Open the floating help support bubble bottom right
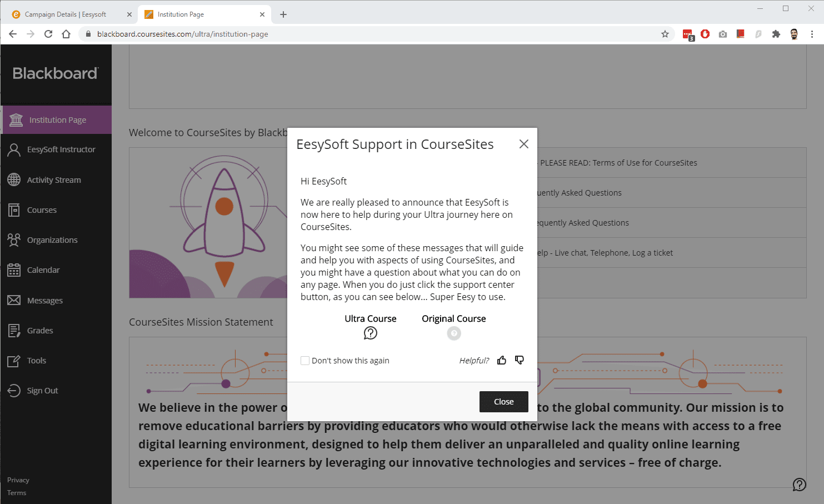The height and width of the screenshot is (504, 824). (x=800, y=485)
